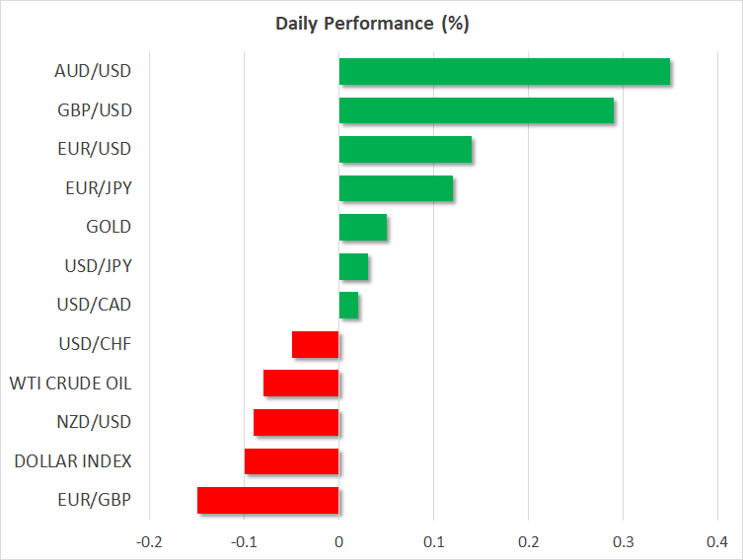Click the WTI CRUDE OIL red bar
Viewport: 743px width, 560px height.
[301, 384]
